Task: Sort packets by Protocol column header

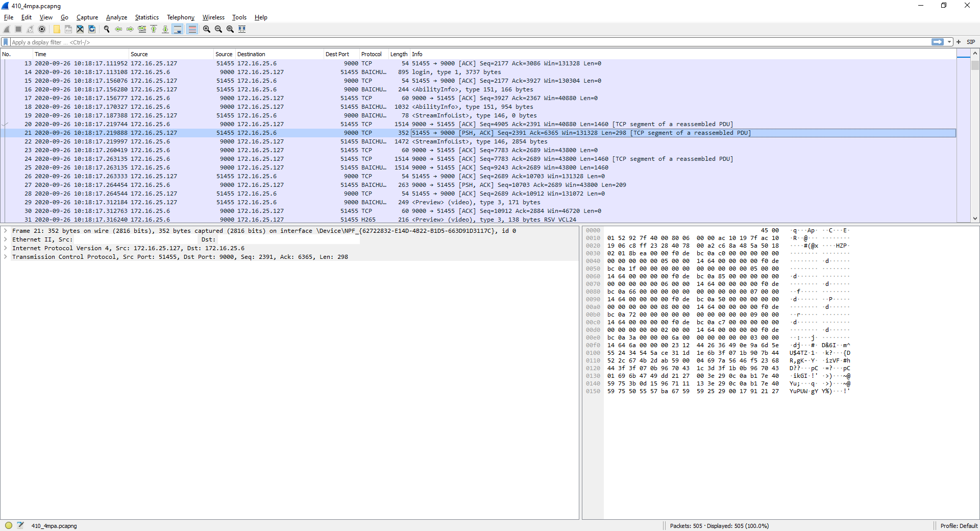Action: click(371, 54)
